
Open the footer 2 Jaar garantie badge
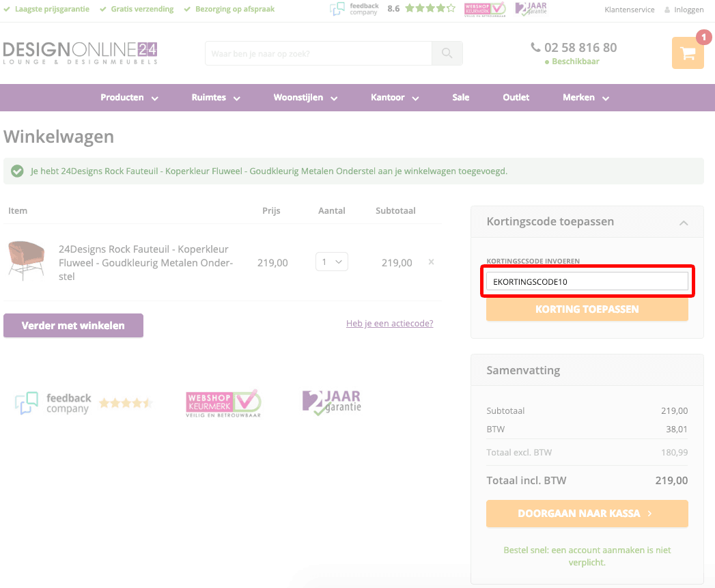(x=331, y=402)
